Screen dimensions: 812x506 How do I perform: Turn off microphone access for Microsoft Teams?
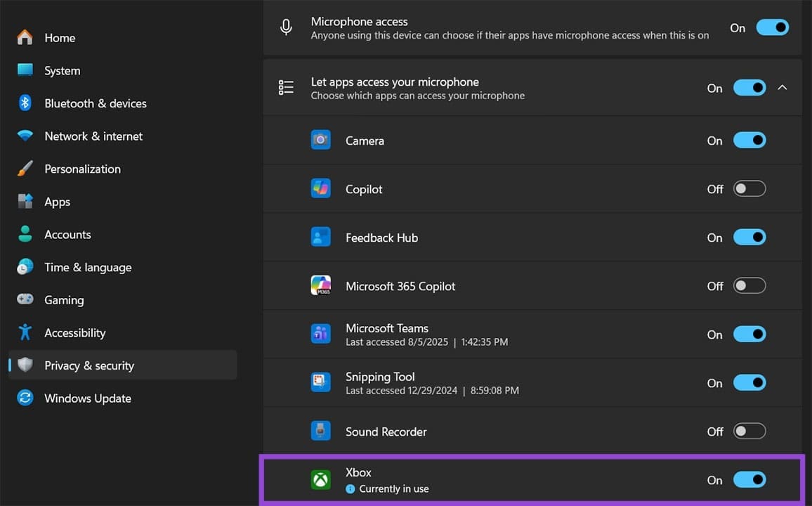pyautogui.click(x=749, y=334)
